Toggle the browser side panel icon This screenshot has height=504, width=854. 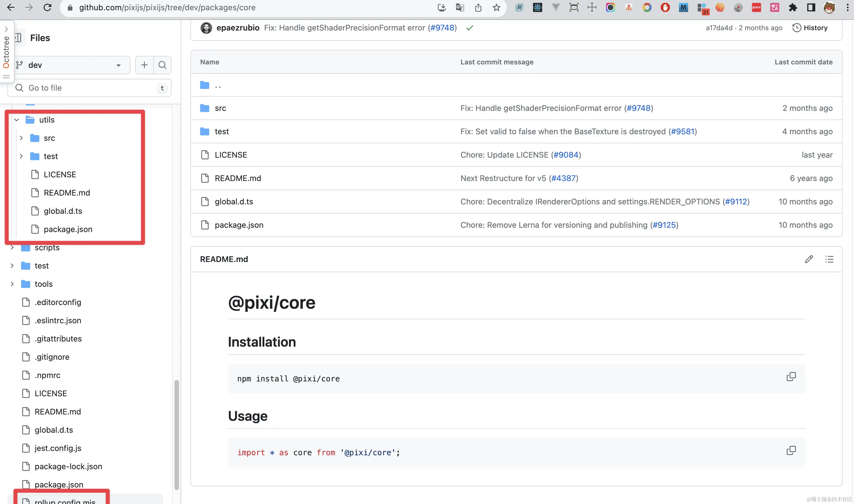(x=811, y=7)
